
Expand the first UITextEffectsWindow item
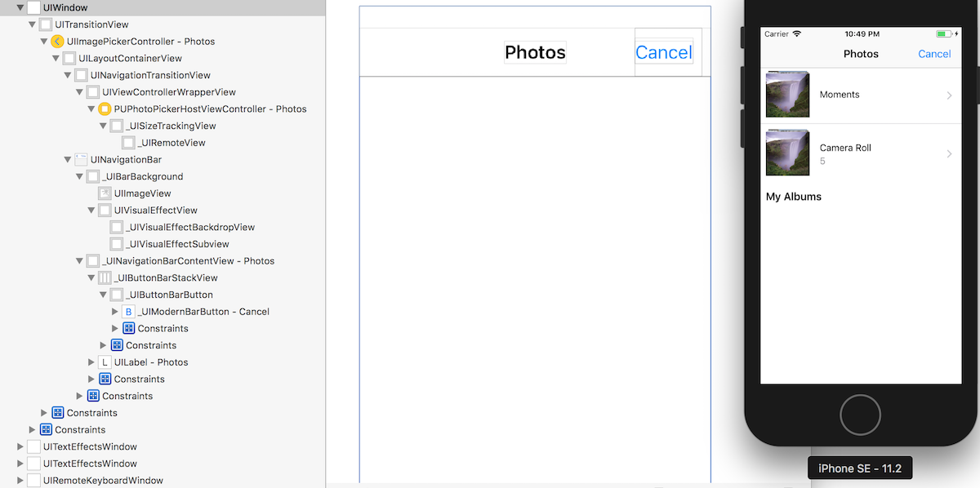[x=20, y=446]
